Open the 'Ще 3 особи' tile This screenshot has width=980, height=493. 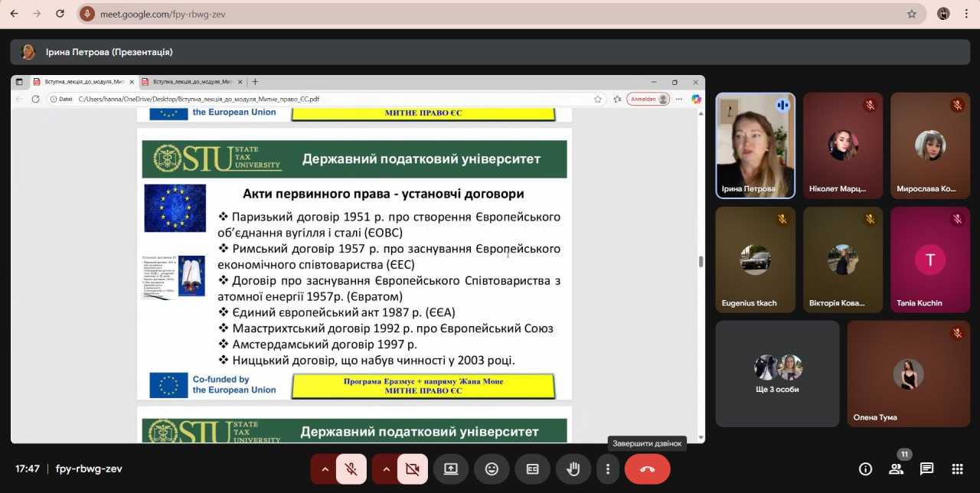point(777,373)
